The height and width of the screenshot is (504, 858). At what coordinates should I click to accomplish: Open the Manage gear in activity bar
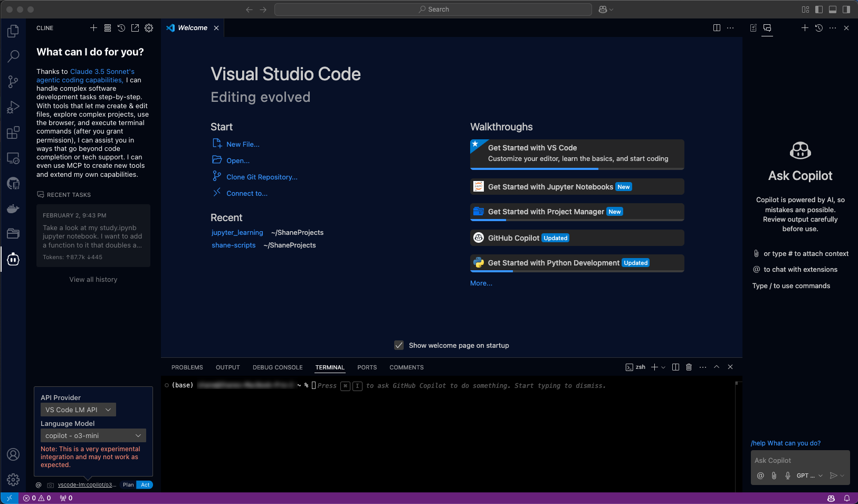(x=13, y=480)
